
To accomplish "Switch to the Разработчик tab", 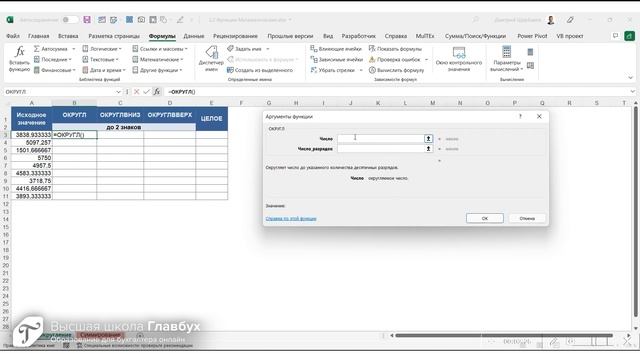I will pos(358,36).
